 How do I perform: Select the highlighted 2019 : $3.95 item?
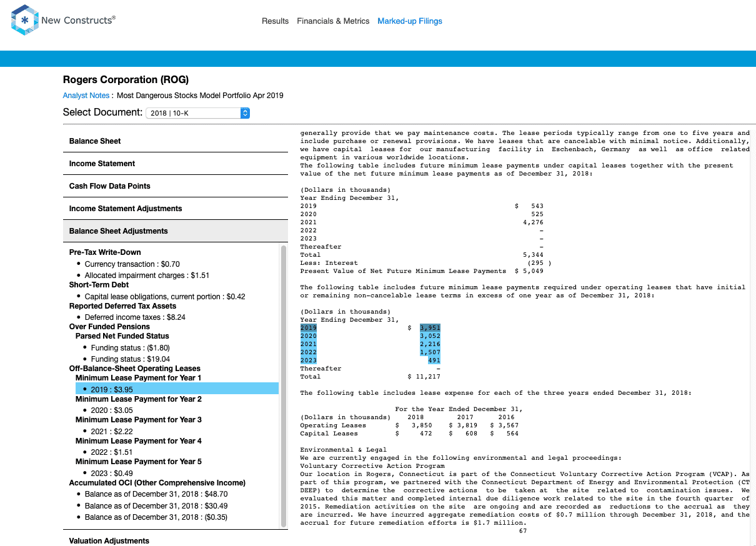click(x=177, y=389)
